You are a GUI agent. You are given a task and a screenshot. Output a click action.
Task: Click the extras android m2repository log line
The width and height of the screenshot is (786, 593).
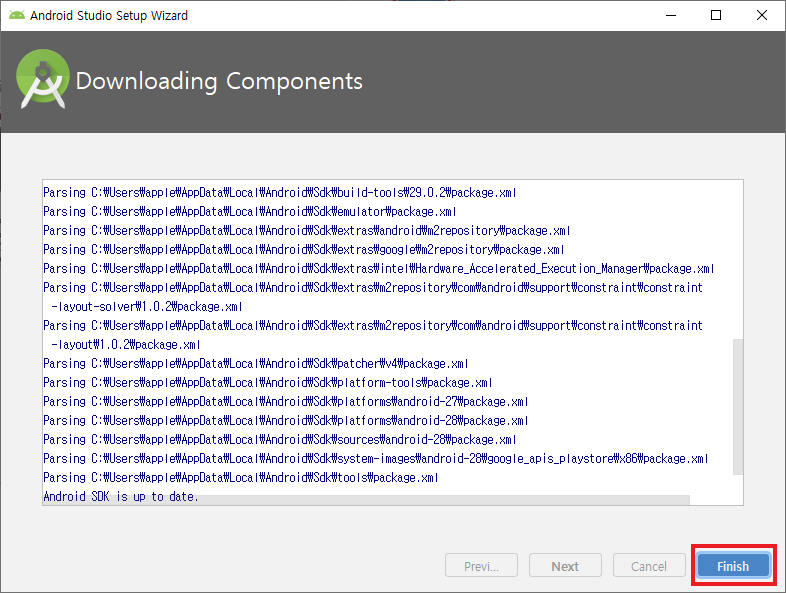tap(307, 231)
